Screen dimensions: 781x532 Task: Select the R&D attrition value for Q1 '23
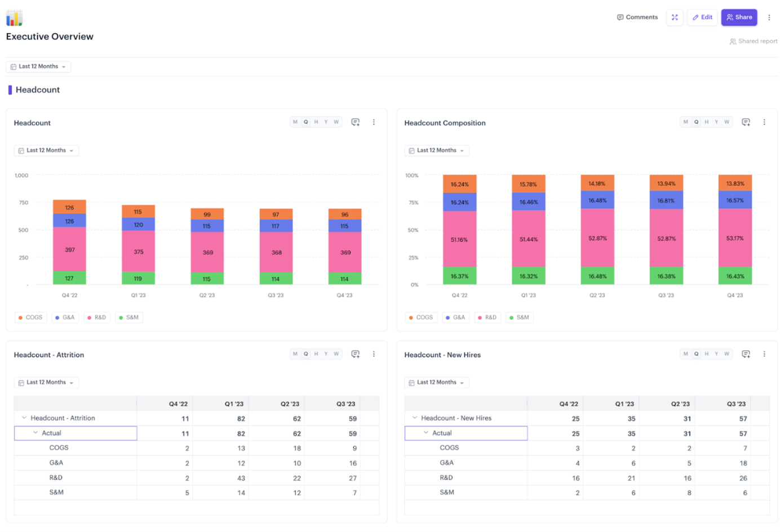point(237,477)
